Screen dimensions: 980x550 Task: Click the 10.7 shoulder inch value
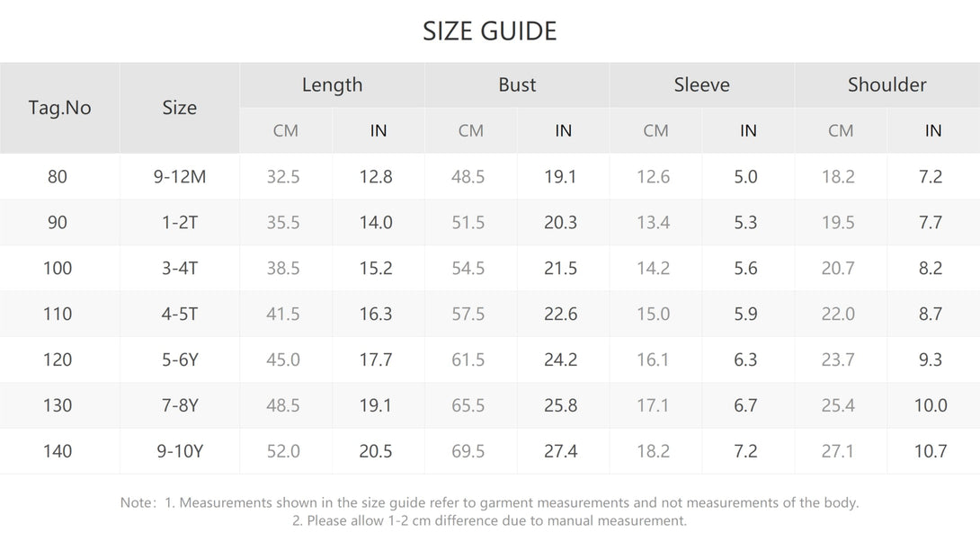click(931, 450)
